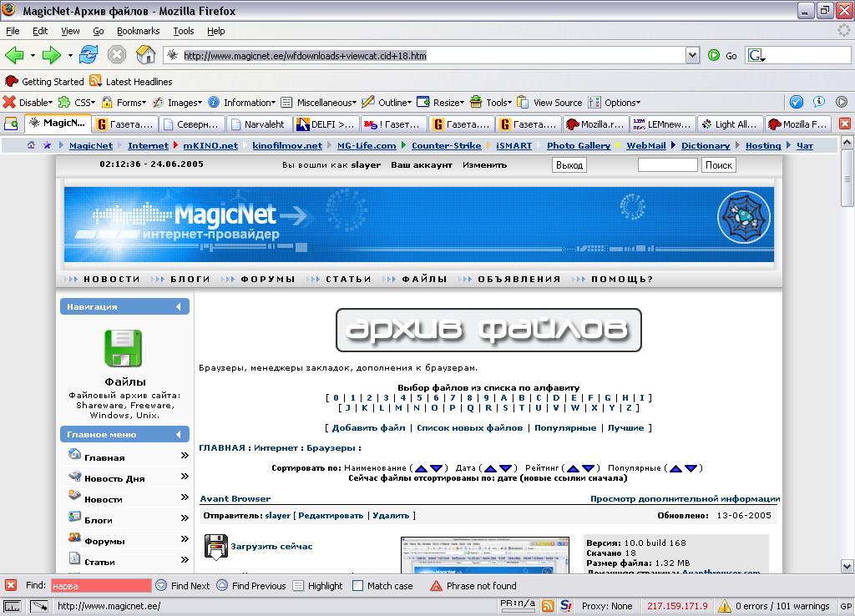
Task: Open a new tab from the tab bar
Action: 11,124
